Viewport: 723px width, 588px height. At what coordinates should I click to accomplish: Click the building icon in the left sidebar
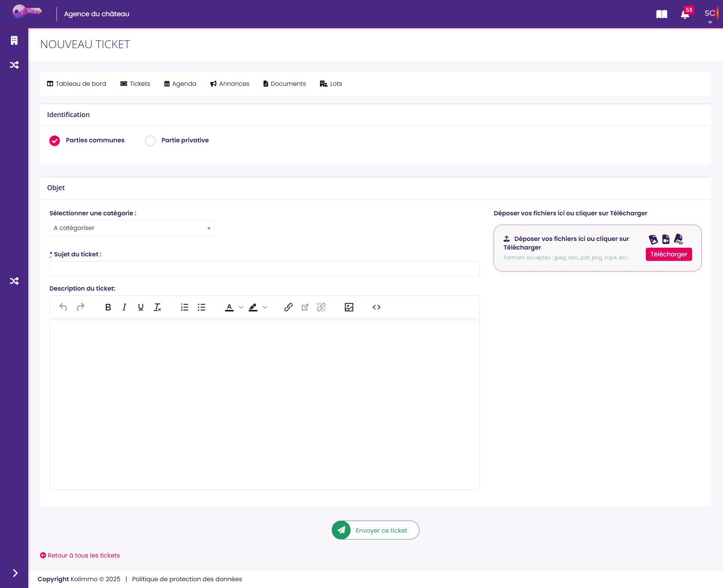point(14,40)
